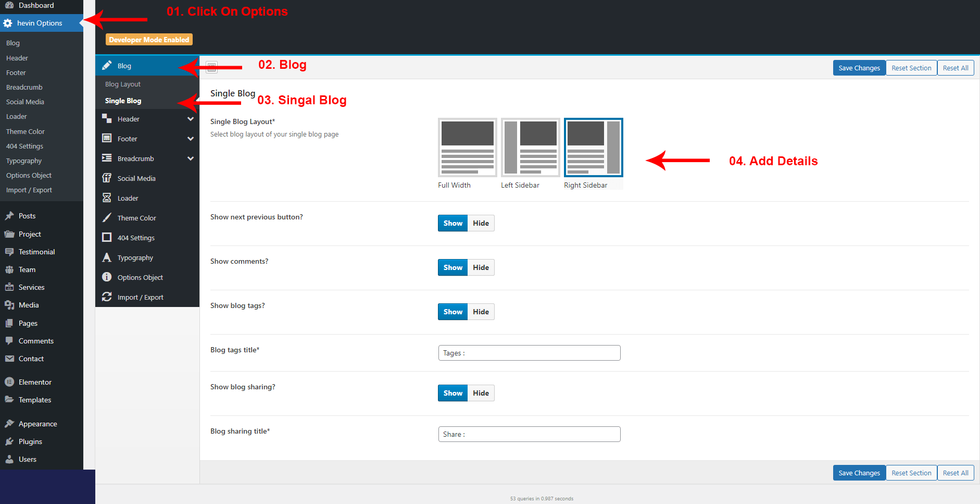Click the Loader hourglass icon

tap(107, 198)
